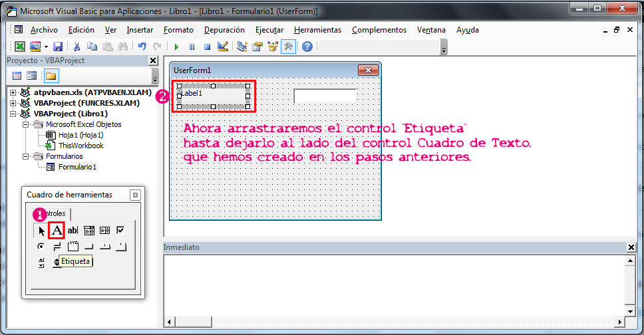644x335 pixels.
Task: Click View Code icon in Project pane
Action: (17, 76)
